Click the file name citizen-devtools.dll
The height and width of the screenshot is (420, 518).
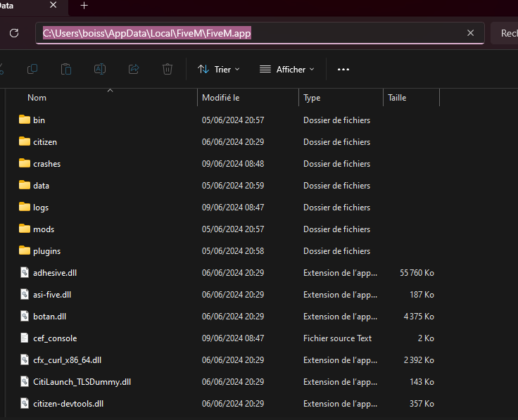68,404
